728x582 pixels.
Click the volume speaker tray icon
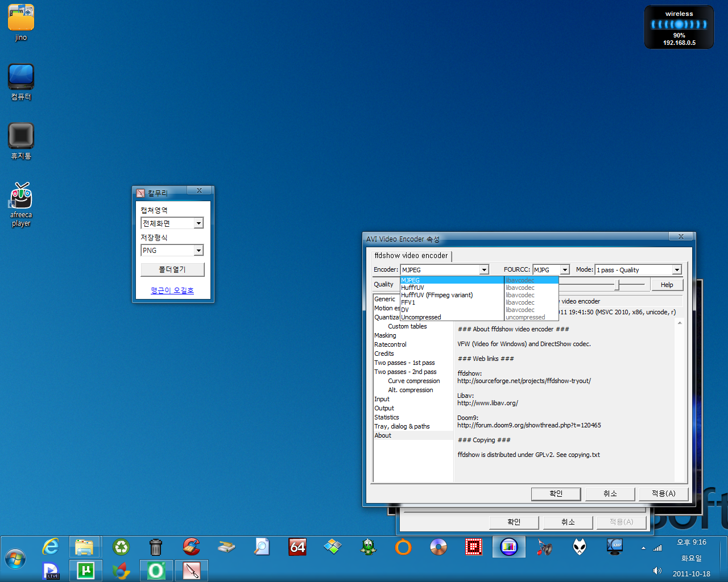coord(657,571)
